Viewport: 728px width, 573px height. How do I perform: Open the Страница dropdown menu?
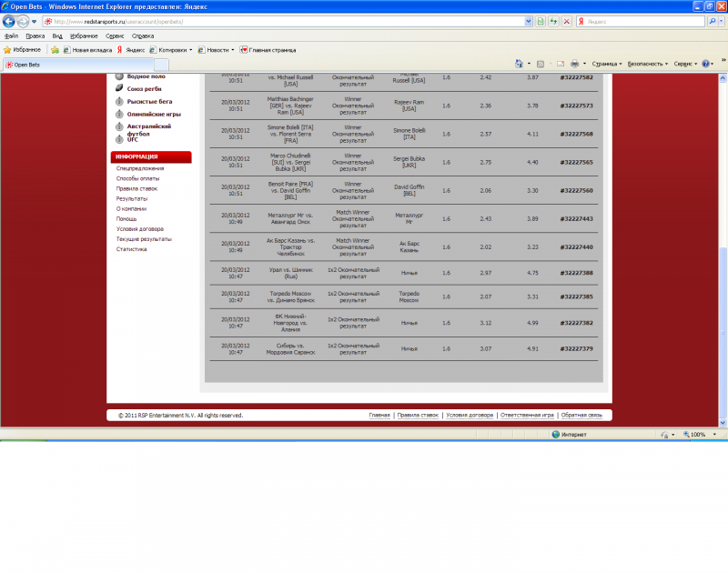606,64
